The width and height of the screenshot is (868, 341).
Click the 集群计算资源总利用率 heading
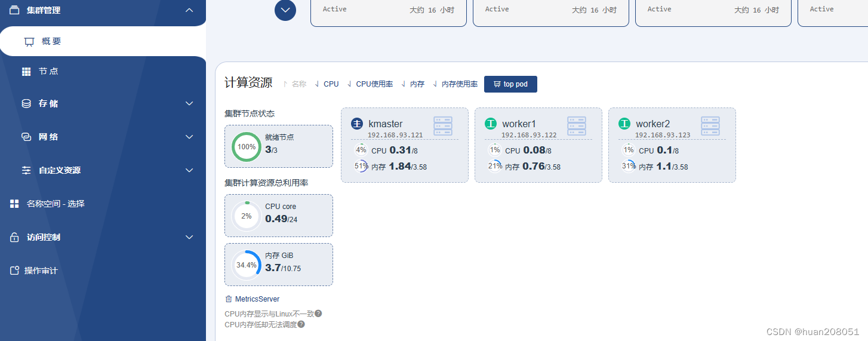click(266, 183)
